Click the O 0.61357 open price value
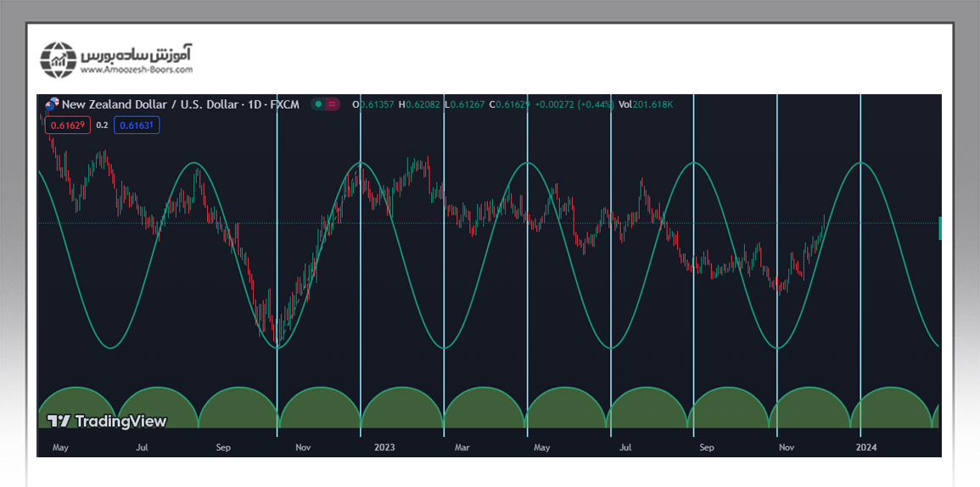This screenshot has height=487, width=980. click(374, 104)
